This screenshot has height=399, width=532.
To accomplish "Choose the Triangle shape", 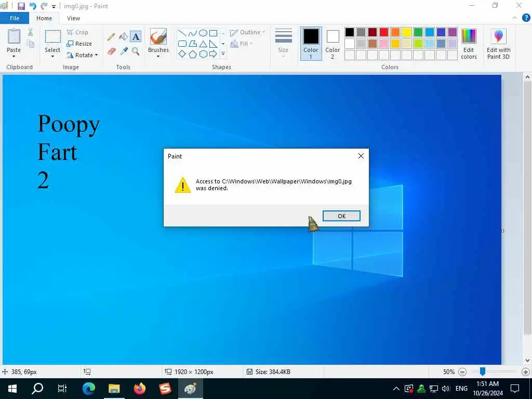I will [x=203, y=44].
